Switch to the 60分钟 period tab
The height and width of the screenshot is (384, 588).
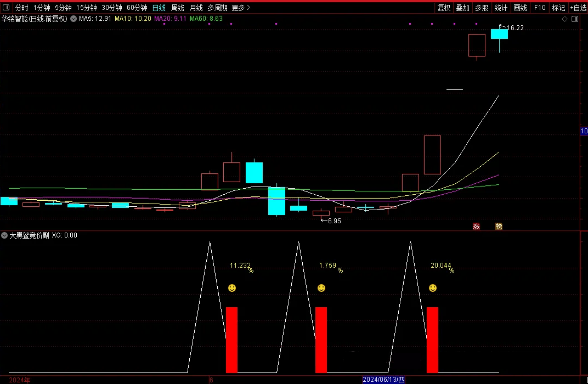[x=137, y=8]
